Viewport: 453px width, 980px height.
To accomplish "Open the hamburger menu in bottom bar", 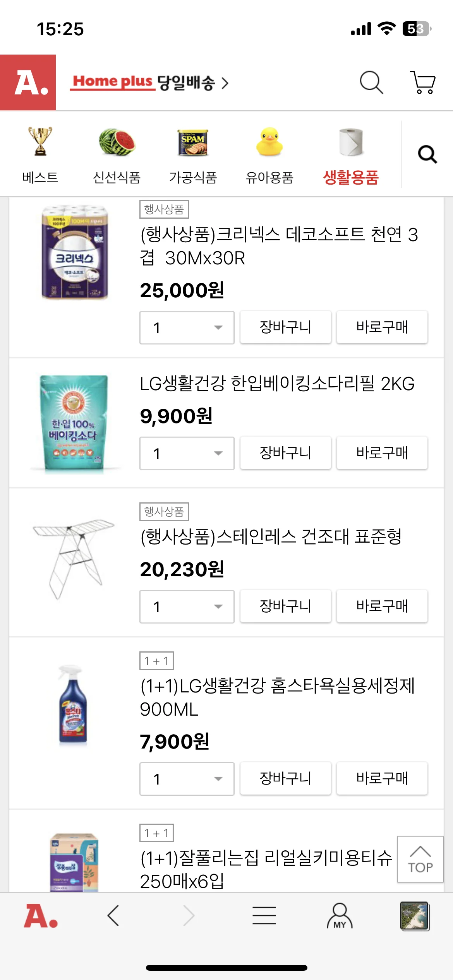I will [264, 916].
